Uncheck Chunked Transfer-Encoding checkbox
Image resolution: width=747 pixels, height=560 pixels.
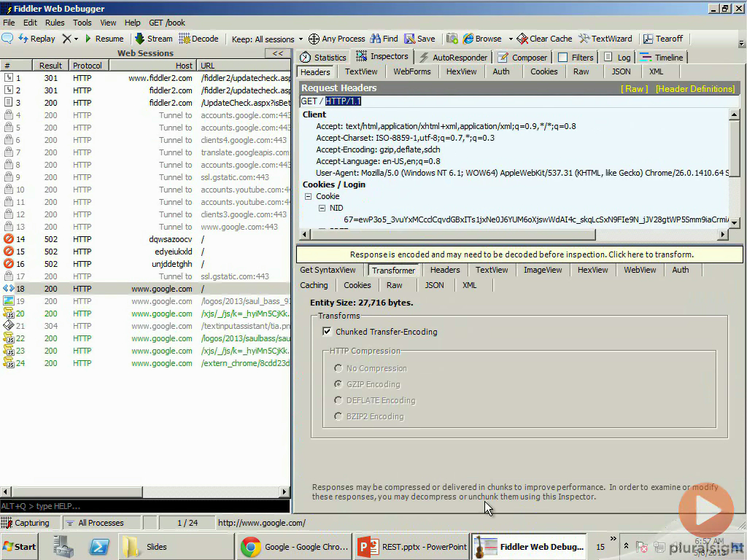point(327,332)
